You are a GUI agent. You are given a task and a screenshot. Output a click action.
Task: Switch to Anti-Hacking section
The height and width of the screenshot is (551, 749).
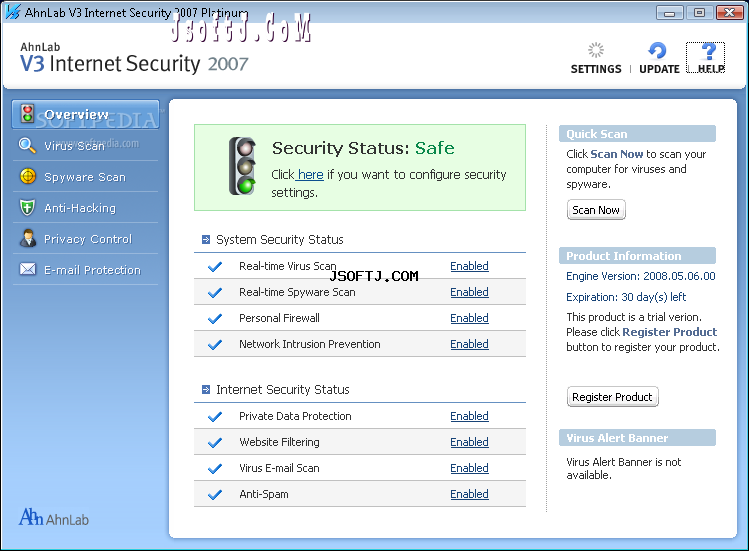click(x=86, y=207)
